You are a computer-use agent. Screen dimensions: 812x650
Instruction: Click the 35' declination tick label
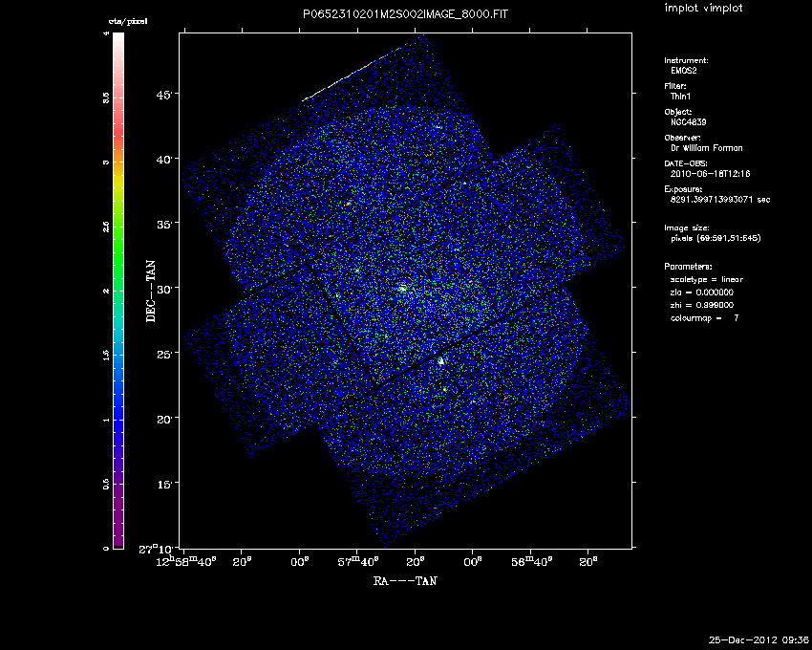click(165, 224)
